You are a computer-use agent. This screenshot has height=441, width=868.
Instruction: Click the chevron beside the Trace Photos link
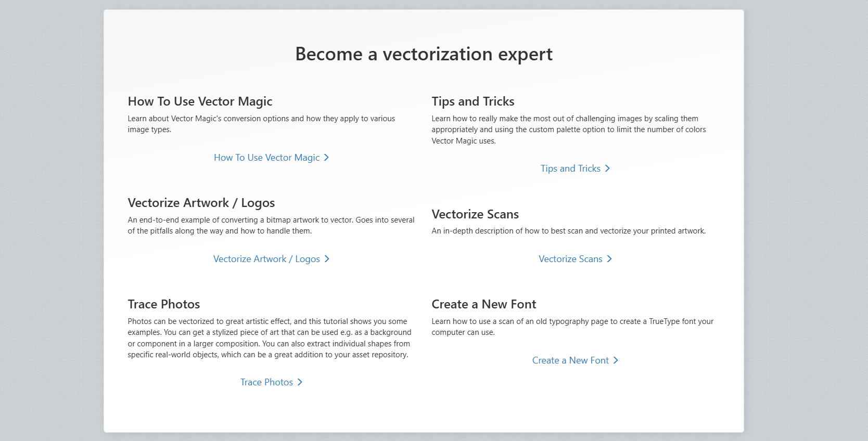300,382
